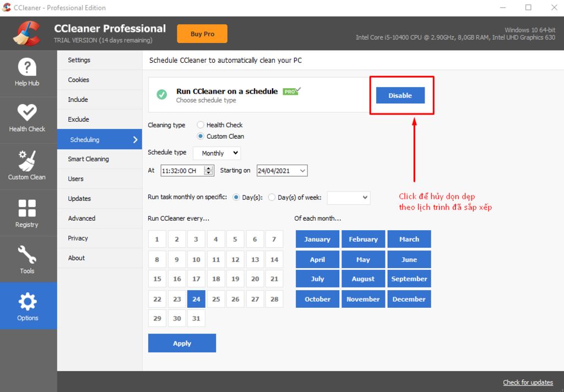
Task: Open the Smart Cleaning options page
Action: pos(100,159)
